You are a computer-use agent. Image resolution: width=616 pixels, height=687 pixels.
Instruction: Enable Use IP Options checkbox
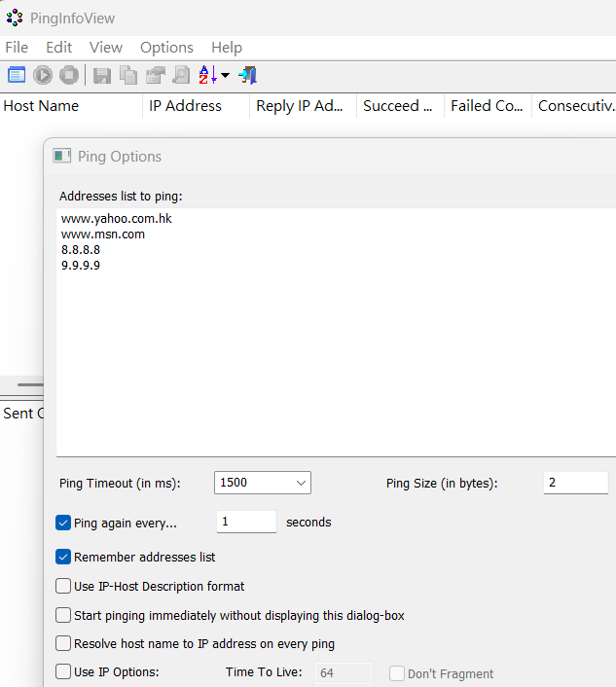tap(63, 671)
